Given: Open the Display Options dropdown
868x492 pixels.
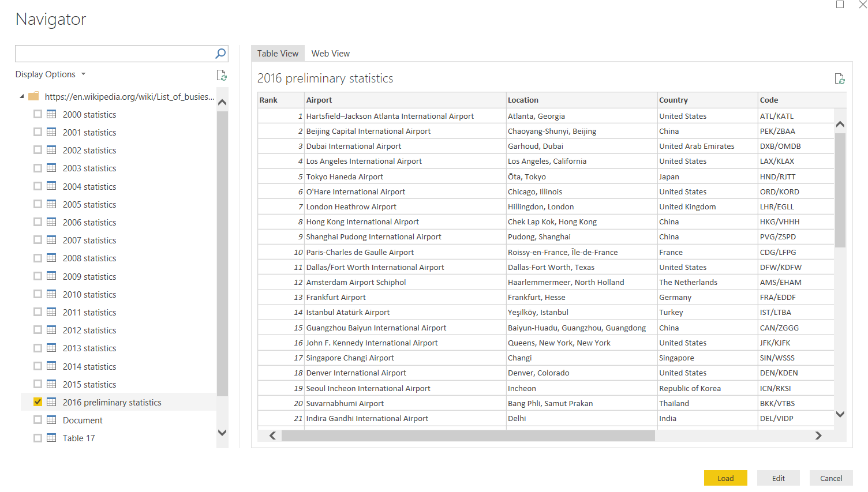Looking at the screenshot, I should click(51, 74).
